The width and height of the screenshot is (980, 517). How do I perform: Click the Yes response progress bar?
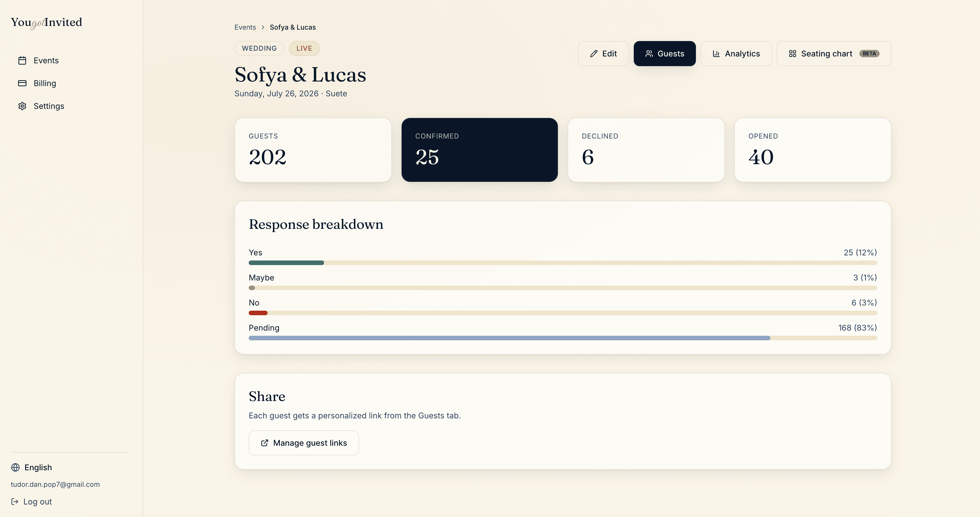click(563, 263)
